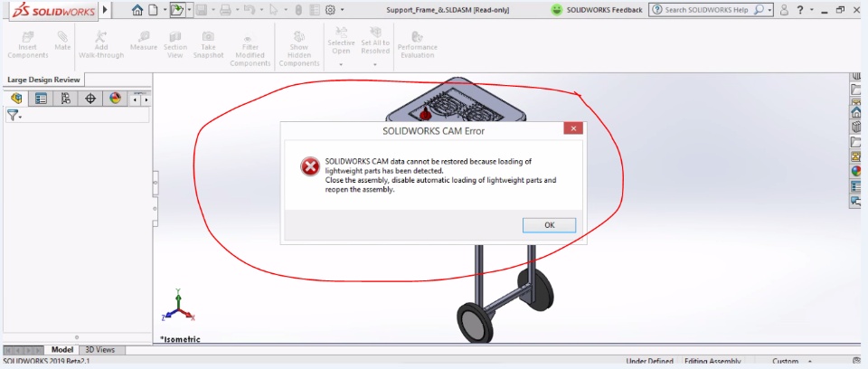Click Performance Evaluation
Screen dimensions: 868x369
[x=418, y=45]
